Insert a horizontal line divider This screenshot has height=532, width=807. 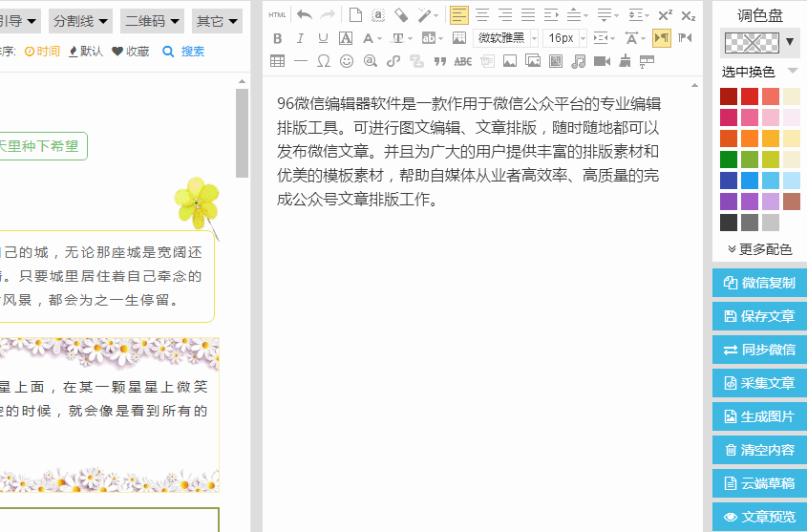pyautogui.click(x=301, y=61)
